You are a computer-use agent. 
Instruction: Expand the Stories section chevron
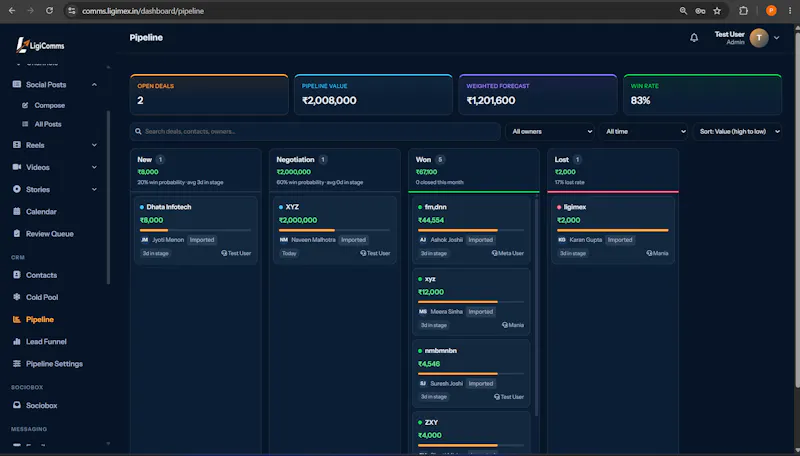pos(94,189)
